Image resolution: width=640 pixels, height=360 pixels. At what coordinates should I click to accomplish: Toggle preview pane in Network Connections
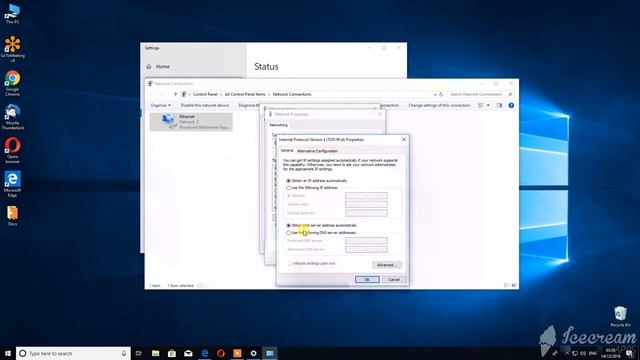point(499,105)
